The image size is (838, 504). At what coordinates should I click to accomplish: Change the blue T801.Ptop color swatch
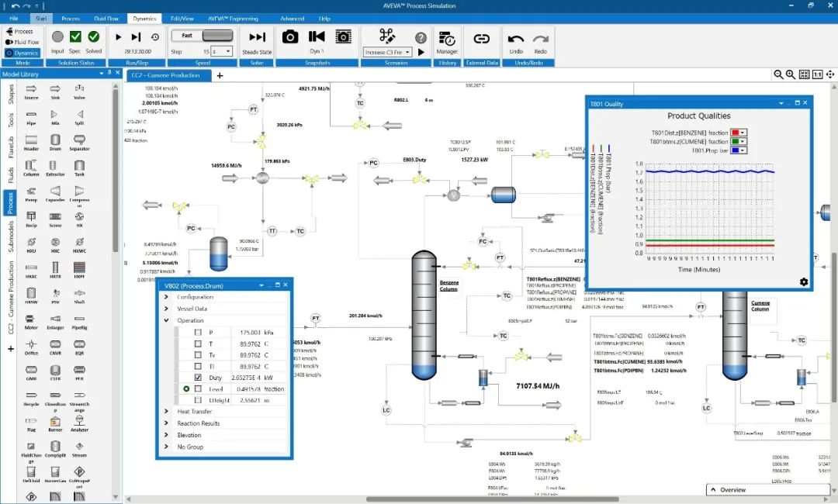coord(739,150)
